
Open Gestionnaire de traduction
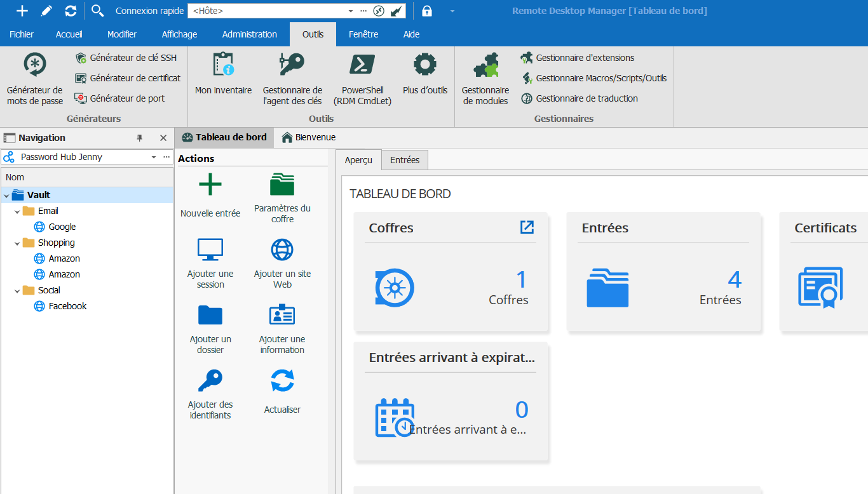587,98
